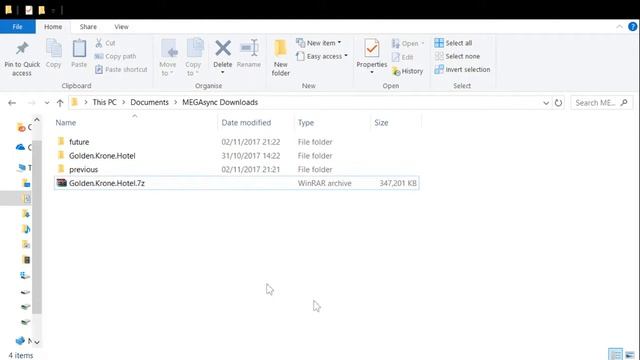Pin to Quick access
Image resolution: width=640 pixels, height=360 pixels.
(x=22, y=59)
